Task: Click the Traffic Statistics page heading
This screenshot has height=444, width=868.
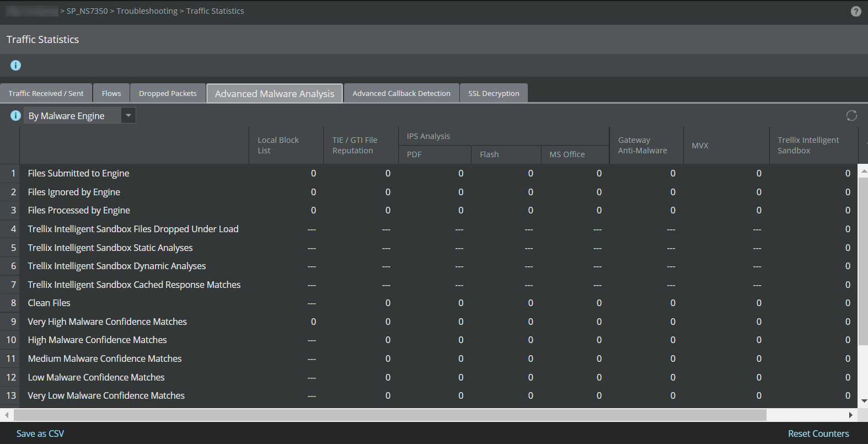Action: point(42,39)
